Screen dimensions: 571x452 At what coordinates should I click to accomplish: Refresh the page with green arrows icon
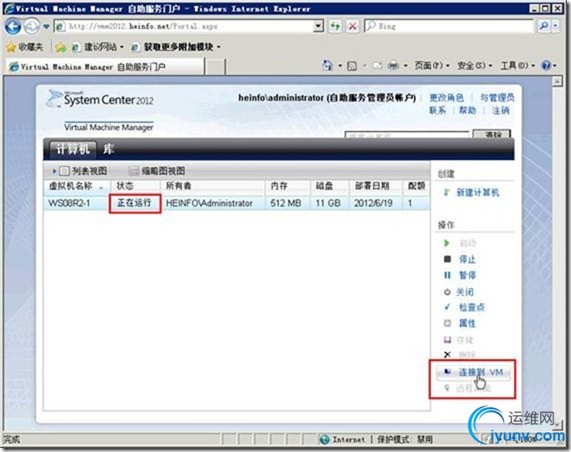pyautogui.click(x=335, y=26)
